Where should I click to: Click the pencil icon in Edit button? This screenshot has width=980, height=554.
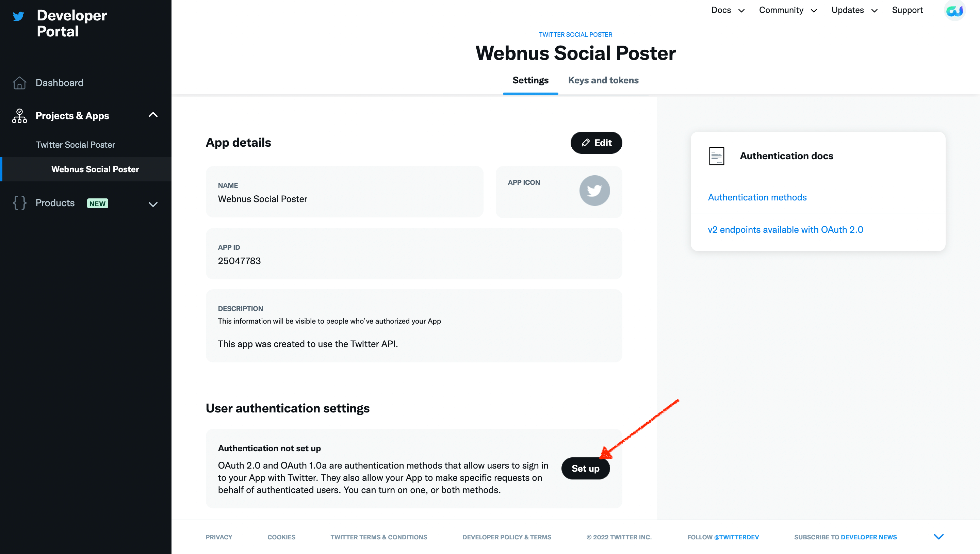(x=586, y=143)
